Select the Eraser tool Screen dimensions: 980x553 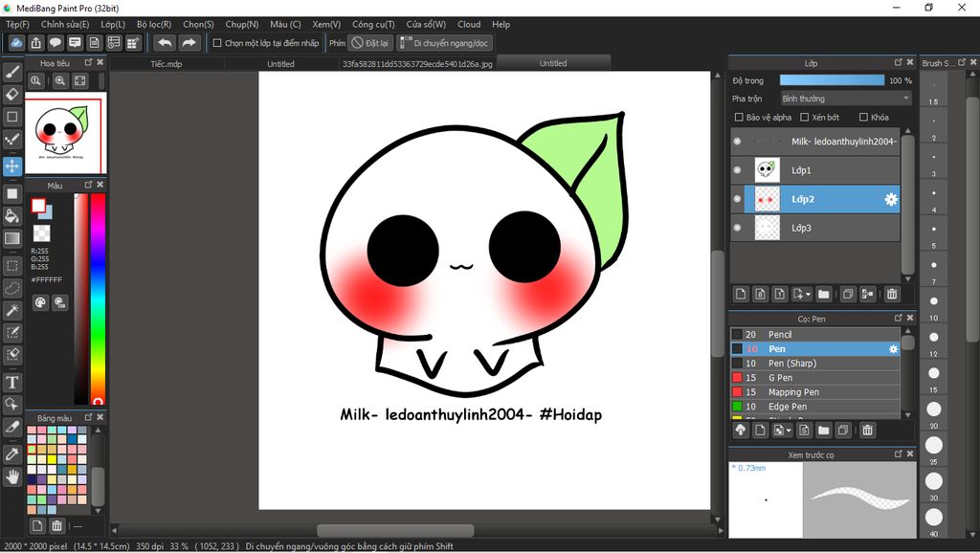click(11, 95)
